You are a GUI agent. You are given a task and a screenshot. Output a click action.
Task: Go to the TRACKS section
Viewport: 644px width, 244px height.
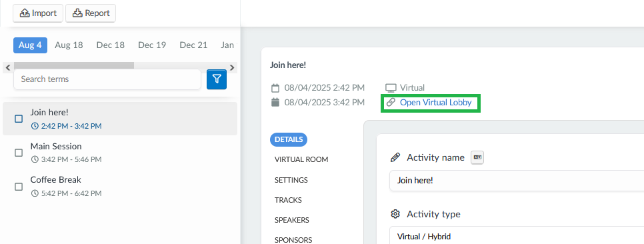[288, 200]
